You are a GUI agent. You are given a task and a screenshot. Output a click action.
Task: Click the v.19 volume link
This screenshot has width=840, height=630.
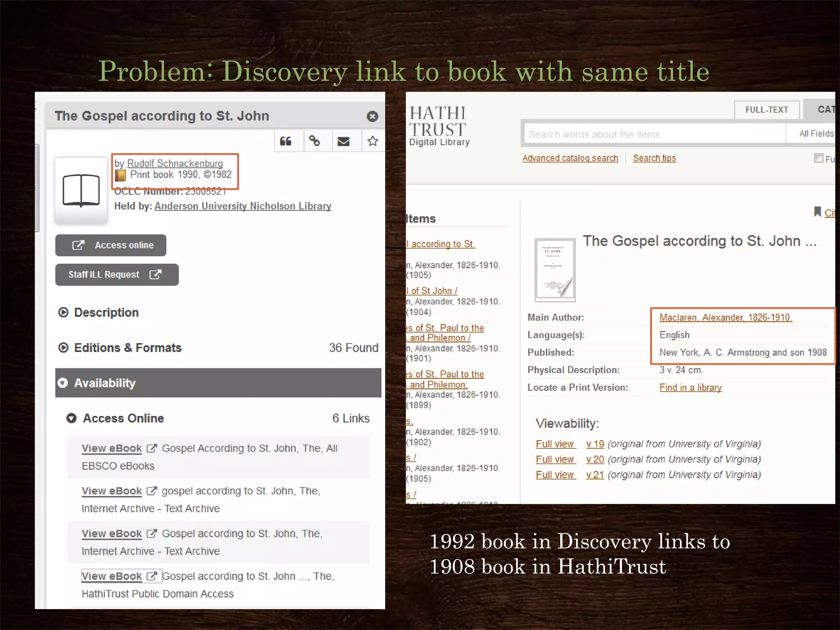[x=595, y=444]
